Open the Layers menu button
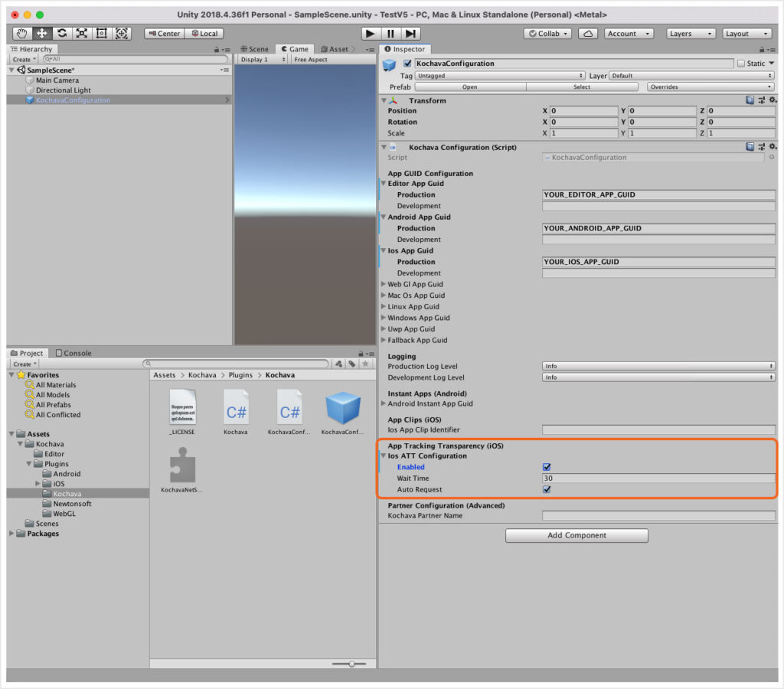Viewport: 784px width, 689px height. (691, 34)
